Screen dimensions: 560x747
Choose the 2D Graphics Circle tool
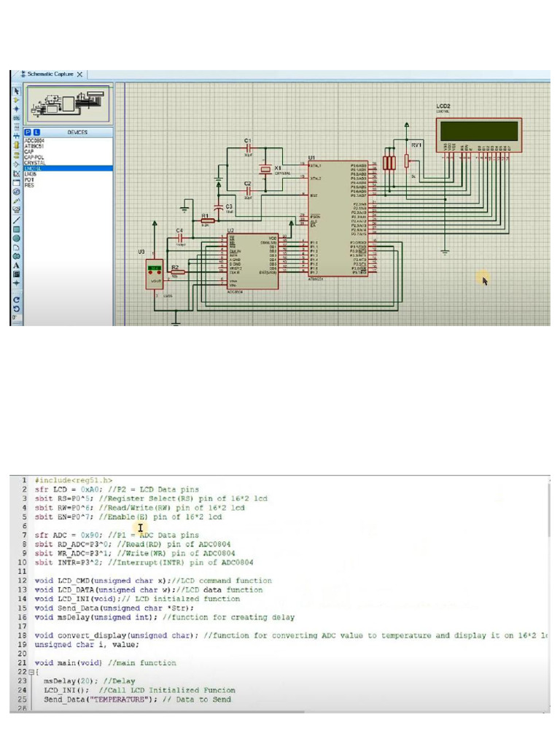pyautogui.click(x=17, y=239)
